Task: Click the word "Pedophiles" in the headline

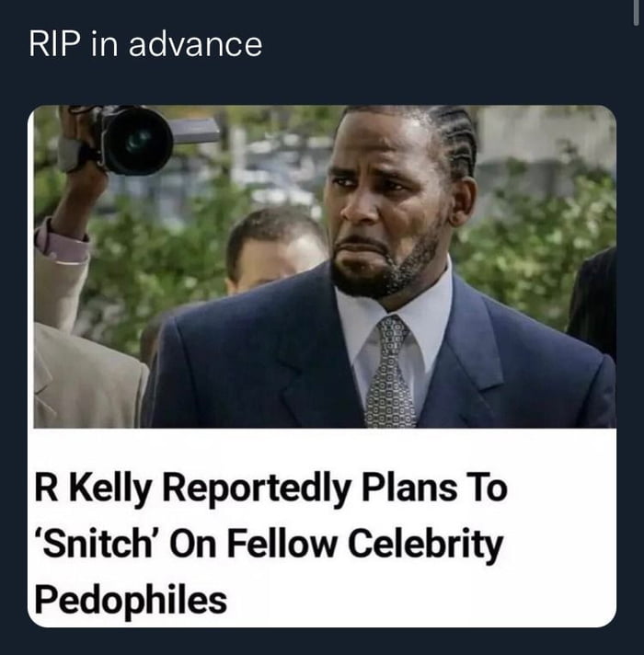Action: [130, 602]
